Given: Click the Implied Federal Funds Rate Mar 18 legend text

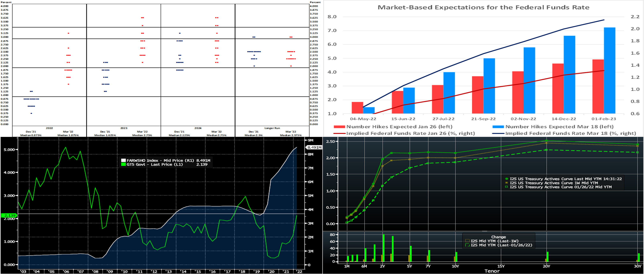Looking at the screenshot, I should [x=570, y=133].
